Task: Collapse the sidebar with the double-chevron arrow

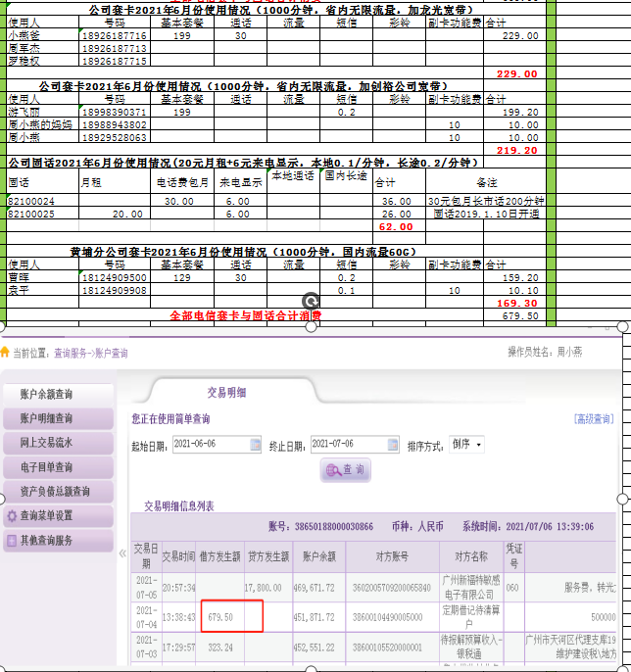Action: [x=122, y=553]
